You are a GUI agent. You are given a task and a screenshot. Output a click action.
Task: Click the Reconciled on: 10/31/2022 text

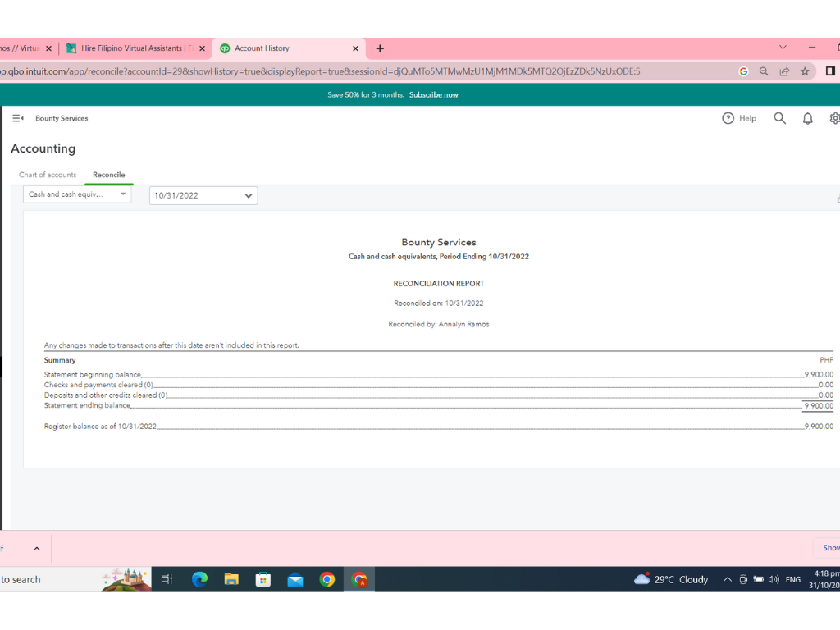(x=439, y=304)
